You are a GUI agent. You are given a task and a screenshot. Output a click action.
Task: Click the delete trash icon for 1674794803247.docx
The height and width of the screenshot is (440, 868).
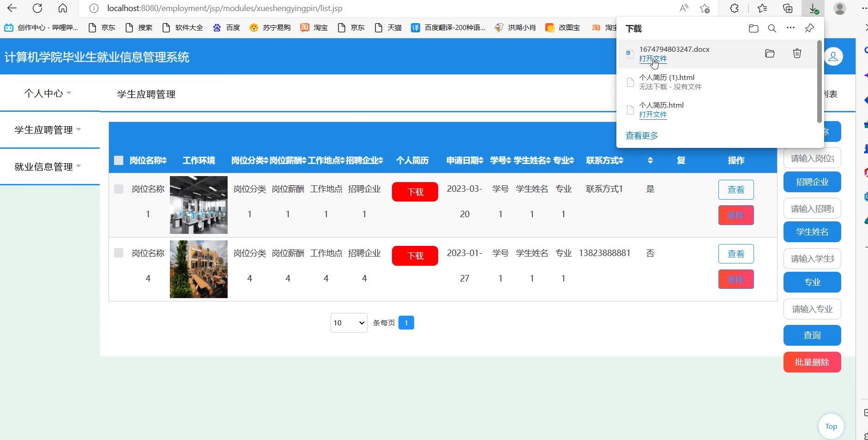tap(797, 54)
